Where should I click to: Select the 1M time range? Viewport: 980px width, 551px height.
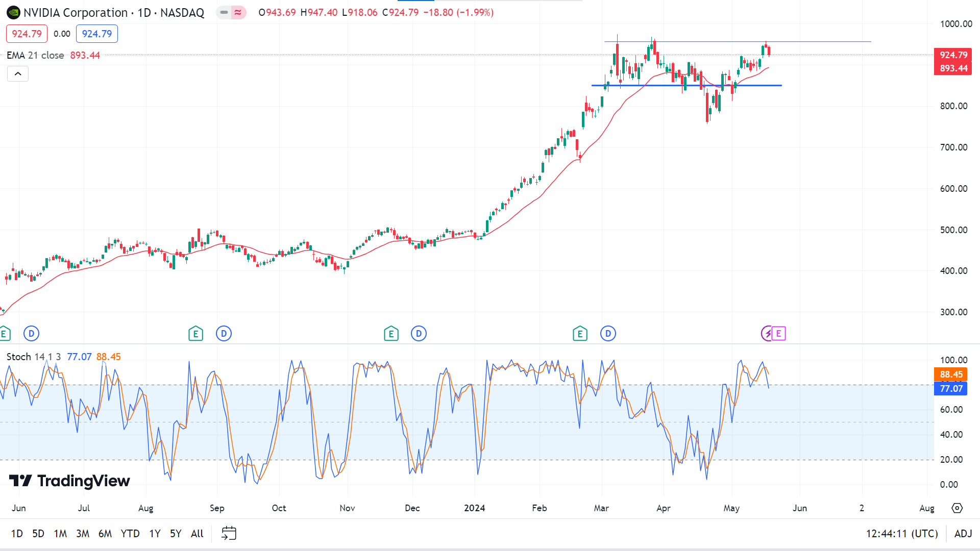tap(60, 533)
